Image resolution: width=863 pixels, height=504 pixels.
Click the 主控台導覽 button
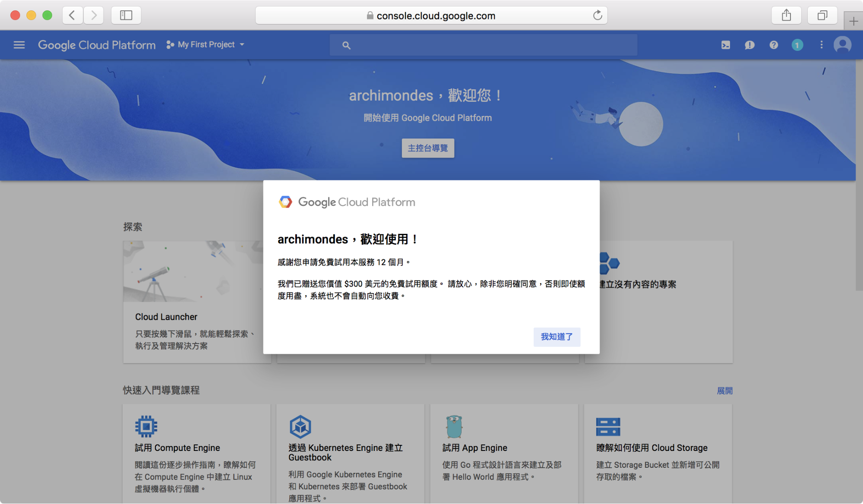pos(428,148)
